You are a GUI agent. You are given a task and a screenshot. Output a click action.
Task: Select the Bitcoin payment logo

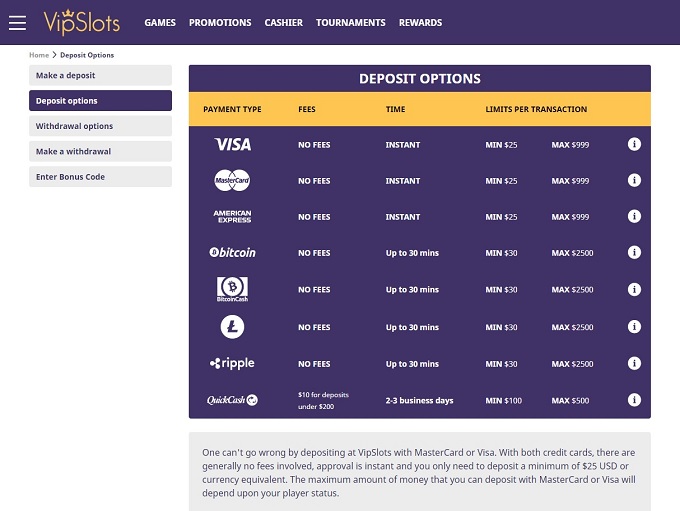click(232, 253)
